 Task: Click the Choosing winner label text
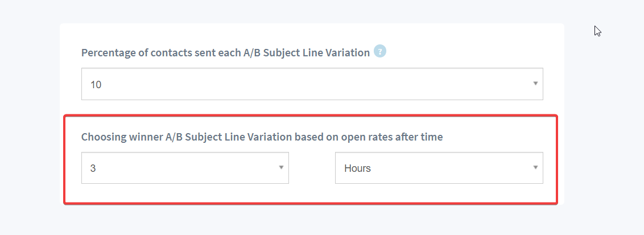[x=262, y=137]
